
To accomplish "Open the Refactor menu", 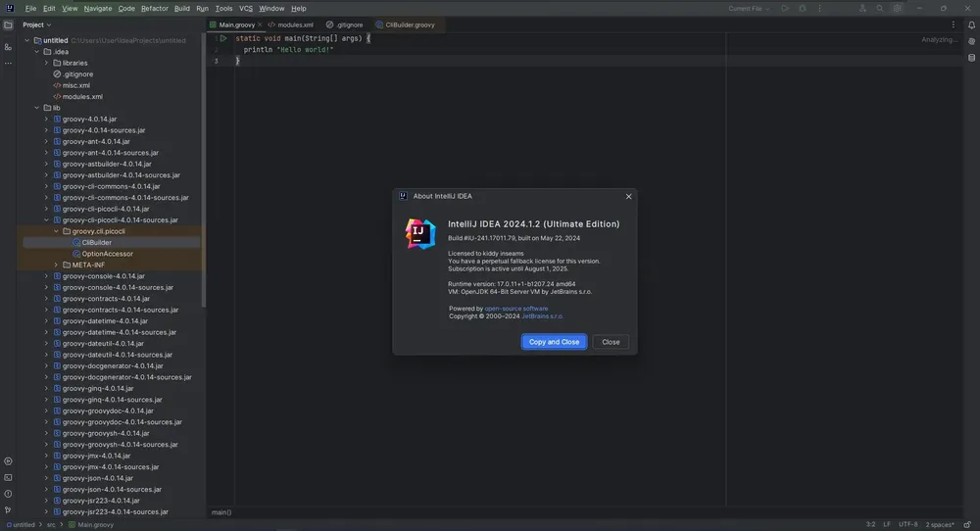I will [155, 8].
